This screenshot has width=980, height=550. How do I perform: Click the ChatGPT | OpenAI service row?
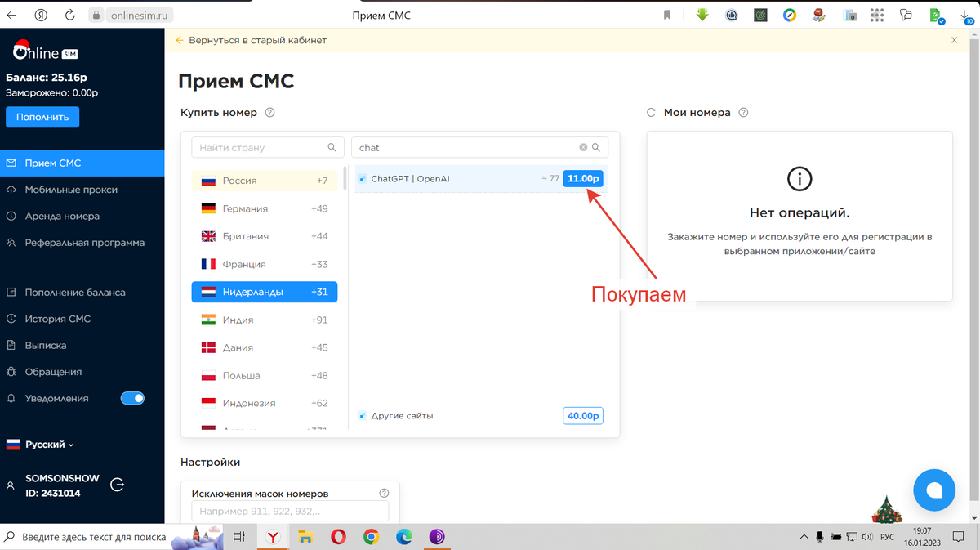coord(481,178)
